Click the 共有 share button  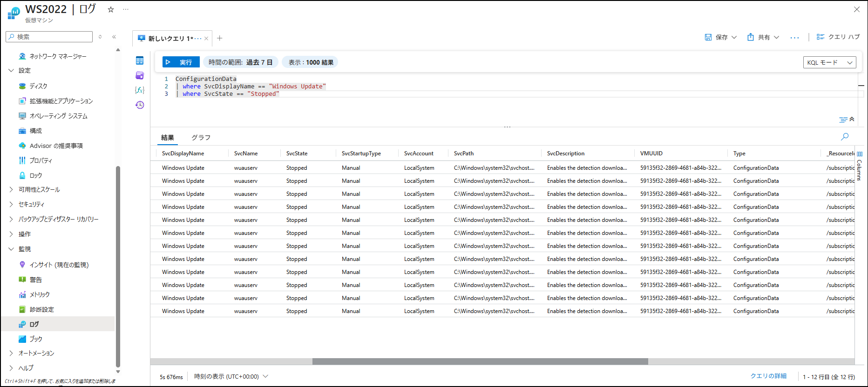(x=759, y=37)
